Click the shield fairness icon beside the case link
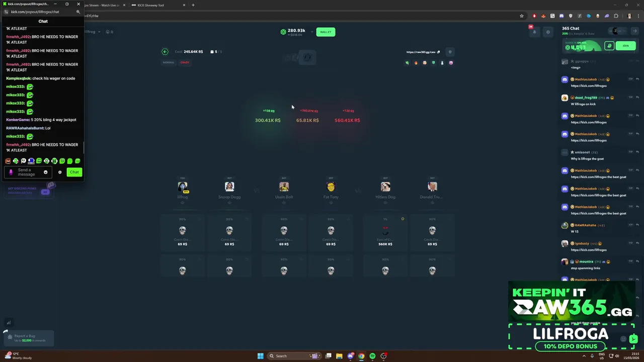This screenshot has height=362, width=644. (x=450, y=52)
